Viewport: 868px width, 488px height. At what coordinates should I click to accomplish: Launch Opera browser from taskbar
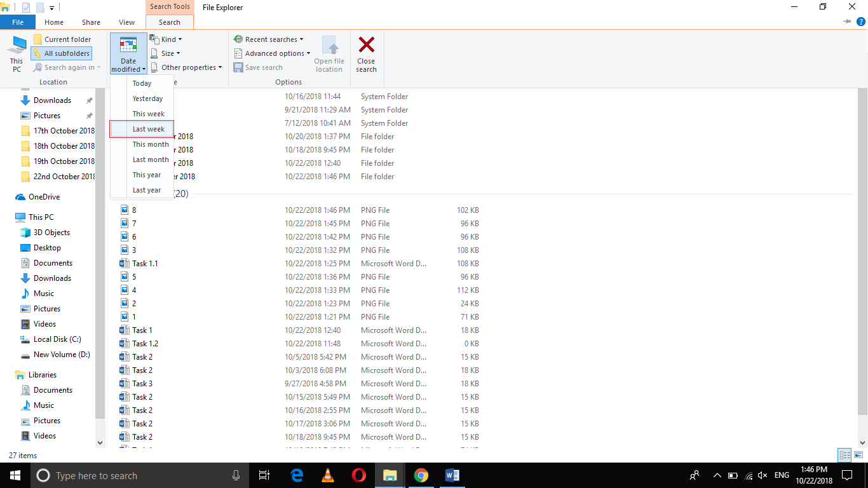point(358,475)
